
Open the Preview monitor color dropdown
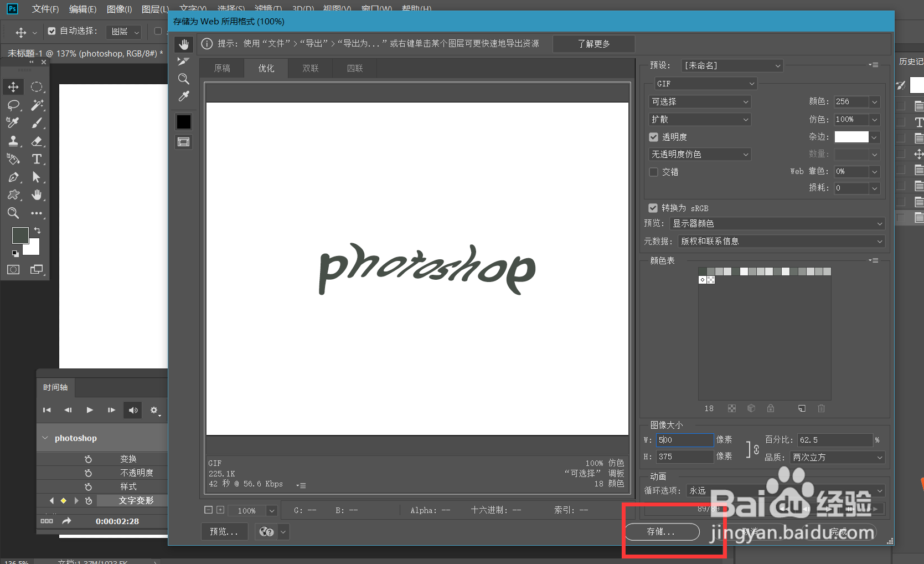(x=777, y=223)
